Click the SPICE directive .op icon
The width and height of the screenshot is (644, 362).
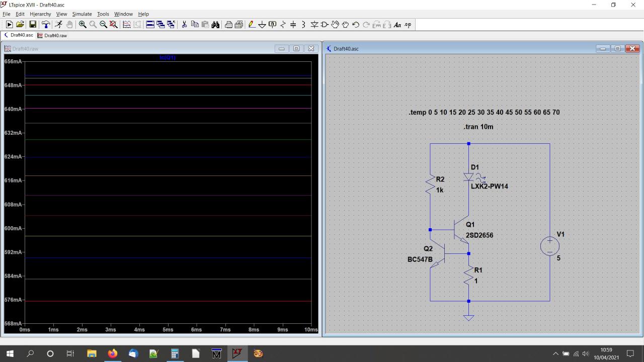408,25
